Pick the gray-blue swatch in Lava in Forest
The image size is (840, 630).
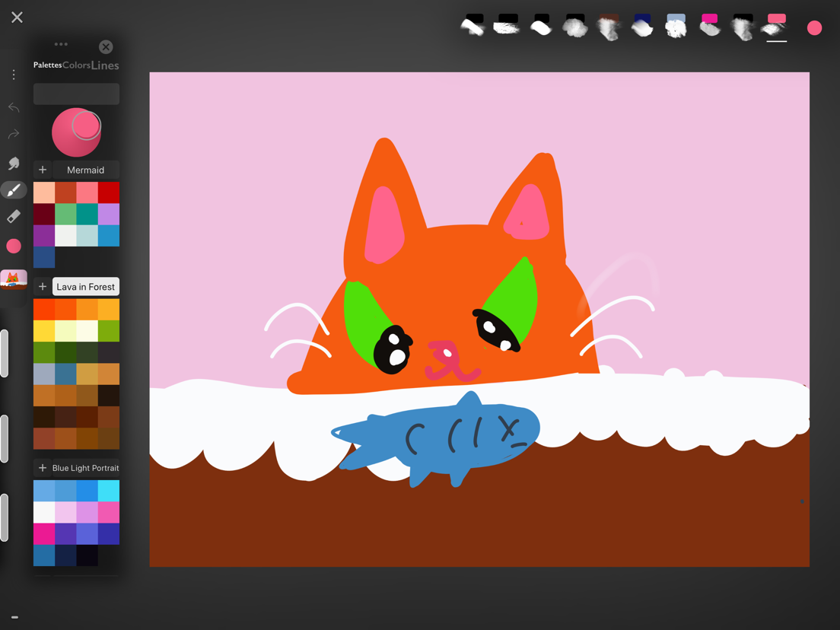(x=44, y=374)
